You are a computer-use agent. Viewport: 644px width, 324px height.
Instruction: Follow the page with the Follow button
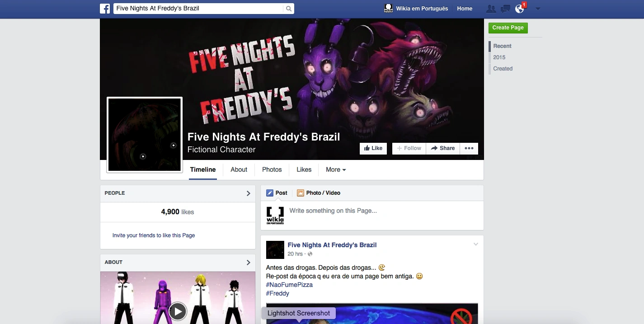point(409,148)
